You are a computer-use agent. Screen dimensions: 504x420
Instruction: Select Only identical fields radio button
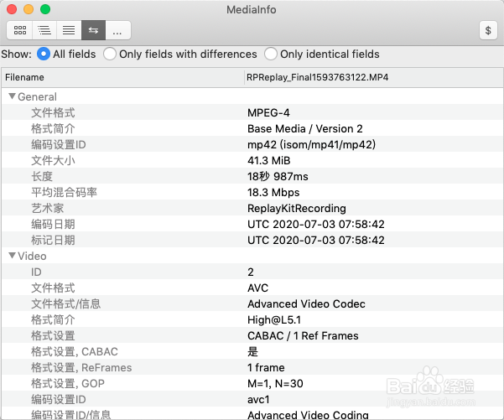click(x=271, y=54)
